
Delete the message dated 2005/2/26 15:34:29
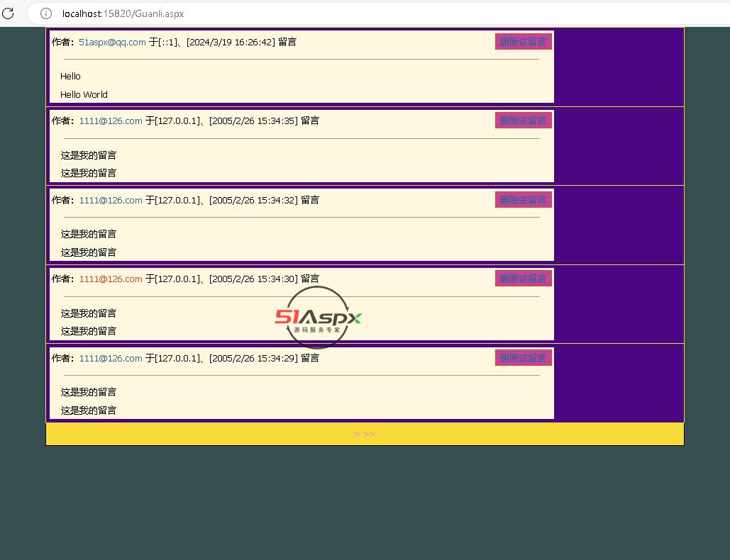click(x=524, y=358)
